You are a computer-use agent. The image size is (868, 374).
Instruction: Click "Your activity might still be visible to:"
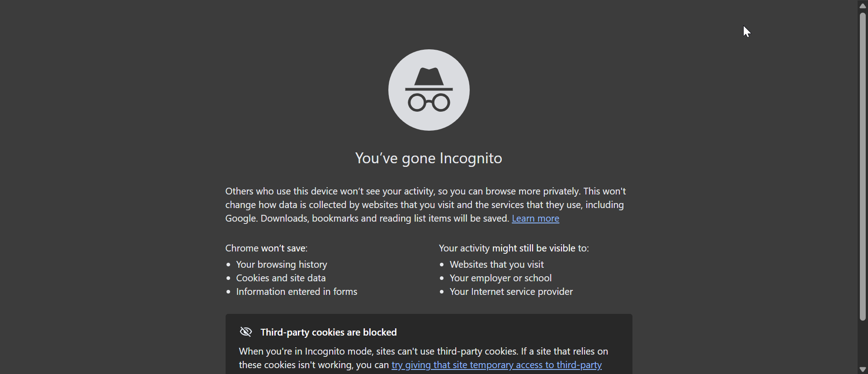514,248
